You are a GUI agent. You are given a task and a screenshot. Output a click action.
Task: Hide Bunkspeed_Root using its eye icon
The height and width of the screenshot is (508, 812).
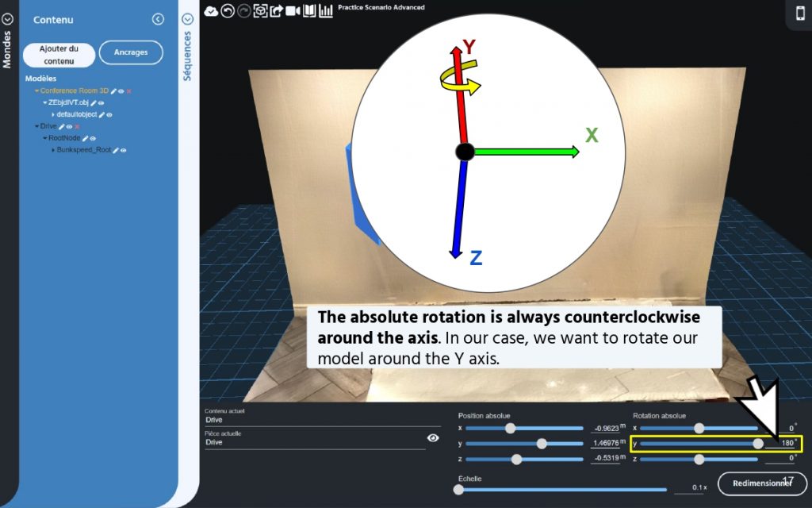(x=123, y=150)
